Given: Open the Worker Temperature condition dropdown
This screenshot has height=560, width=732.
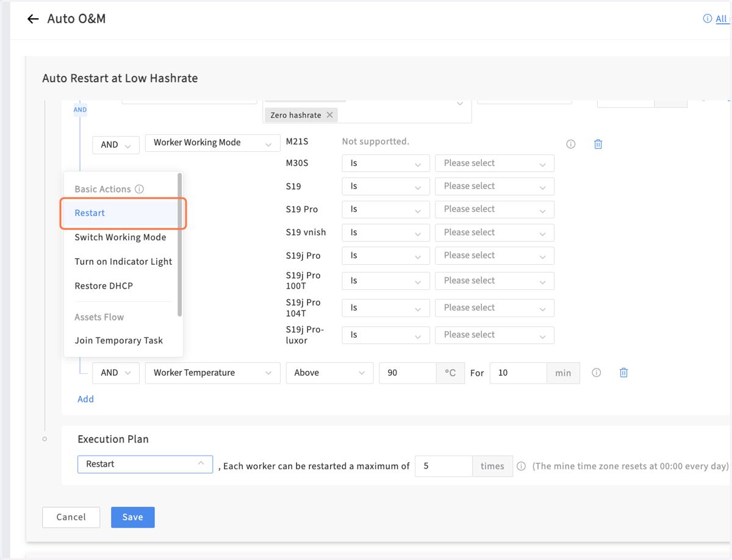Looking at the screenshot, I should [212, 373].
